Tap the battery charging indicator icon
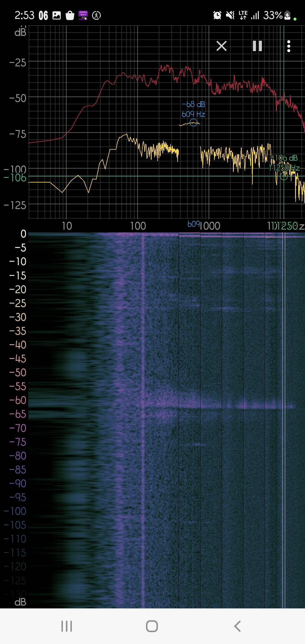The height and width of the screenshot is (644, 305). (x=287, y=15)
